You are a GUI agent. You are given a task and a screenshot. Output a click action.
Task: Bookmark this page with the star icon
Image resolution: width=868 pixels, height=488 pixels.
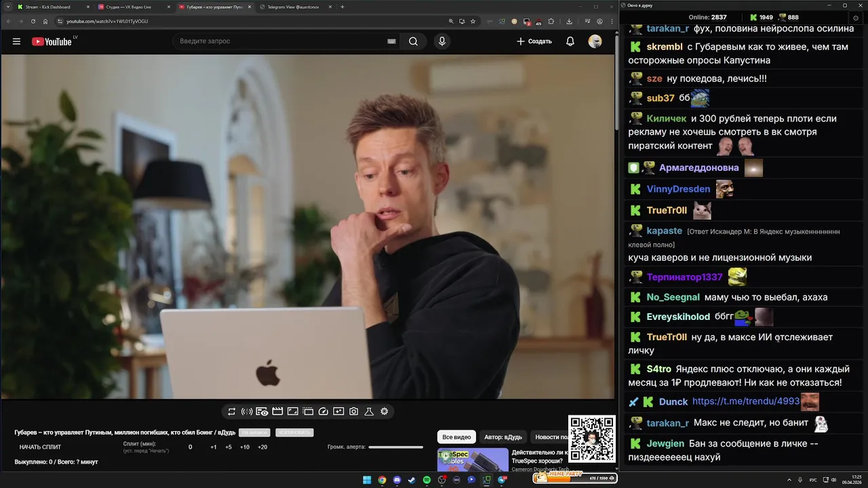pyautogui.click(x=473, y=21)
